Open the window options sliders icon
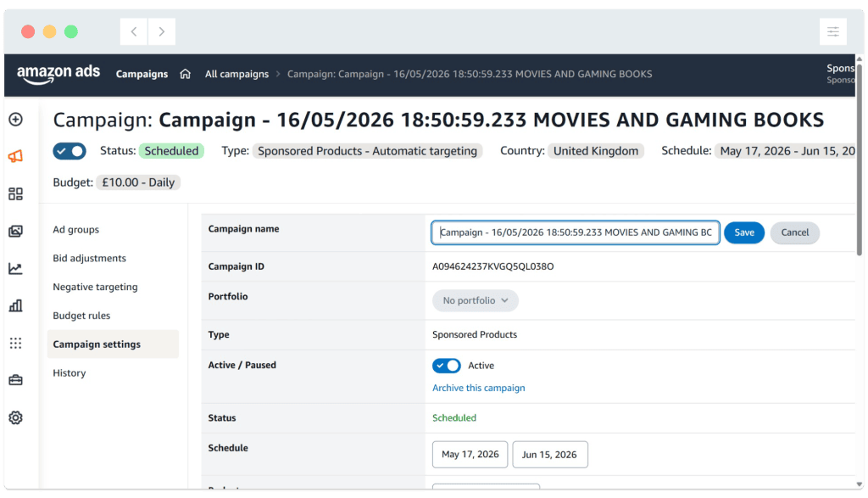This screenshot has width=868, height=498. [x=833, y=31]
